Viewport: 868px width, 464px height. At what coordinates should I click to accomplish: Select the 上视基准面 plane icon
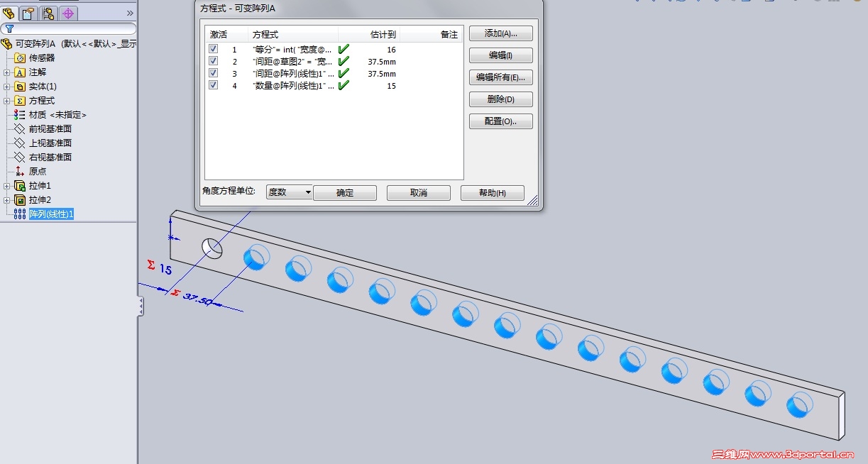click(x=20, y=143)
